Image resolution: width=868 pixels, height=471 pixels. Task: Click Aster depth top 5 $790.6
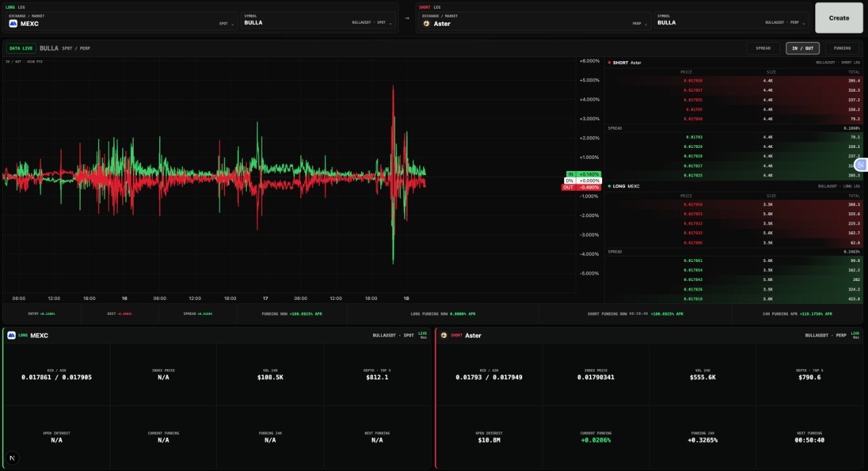810,377
